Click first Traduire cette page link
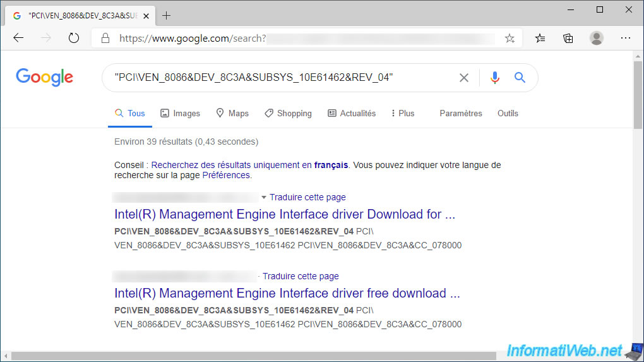This screenshot has width=644, height=362. pos(307,197)
